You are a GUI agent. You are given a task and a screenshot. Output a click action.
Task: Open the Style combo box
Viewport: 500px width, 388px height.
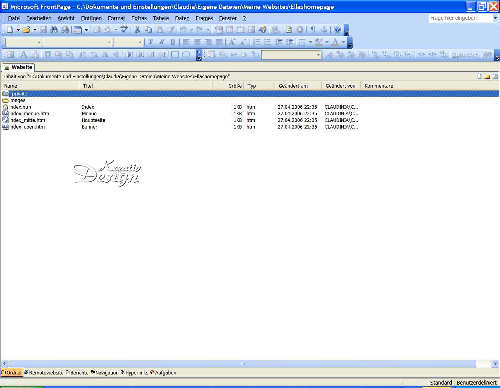[23, 42]
